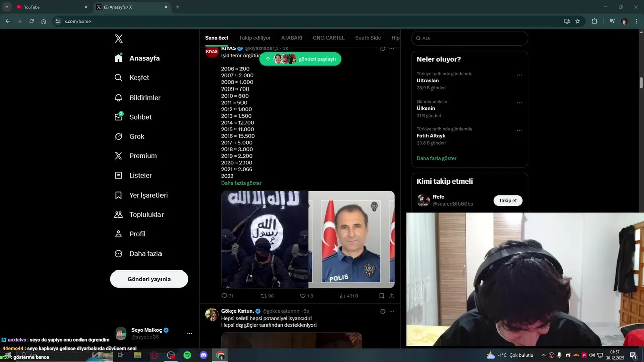
Task: Open Discord from taskbar
Action: tap(204, 355)
